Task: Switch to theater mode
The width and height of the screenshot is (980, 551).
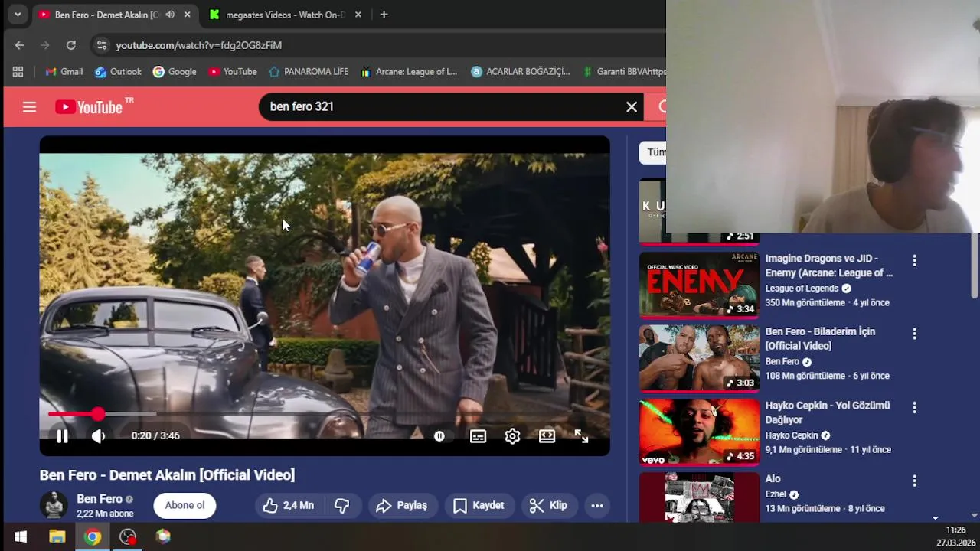Action: [x=547, y=436]
